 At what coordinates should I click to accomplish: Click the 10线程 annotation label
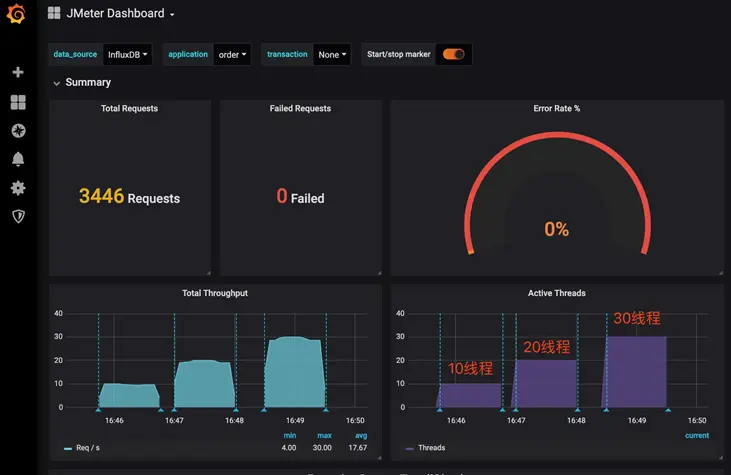[470, 368]
